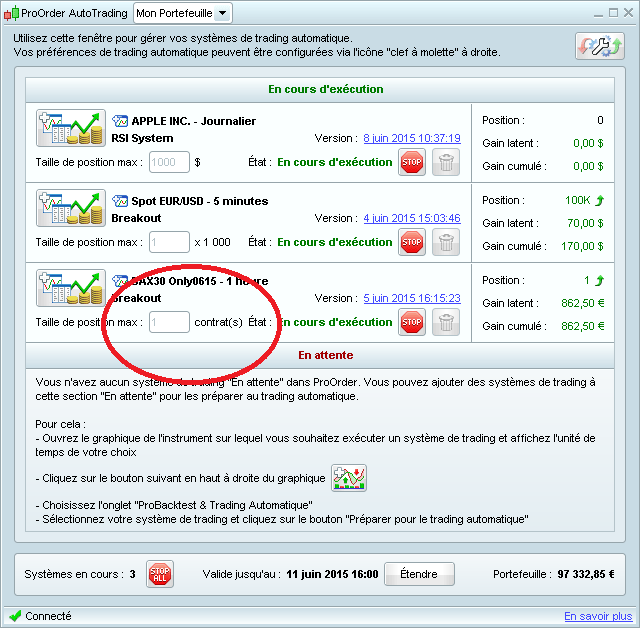
Task: Click the STOP ALL systems icon
Action: (160, 574)
